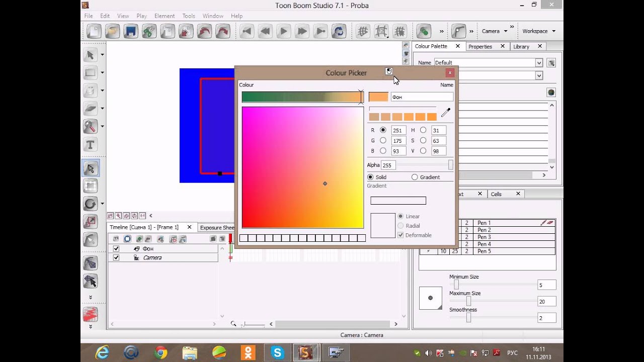Select the B radio button
Viewport: 644px width, 362px height.
[383, 151]
